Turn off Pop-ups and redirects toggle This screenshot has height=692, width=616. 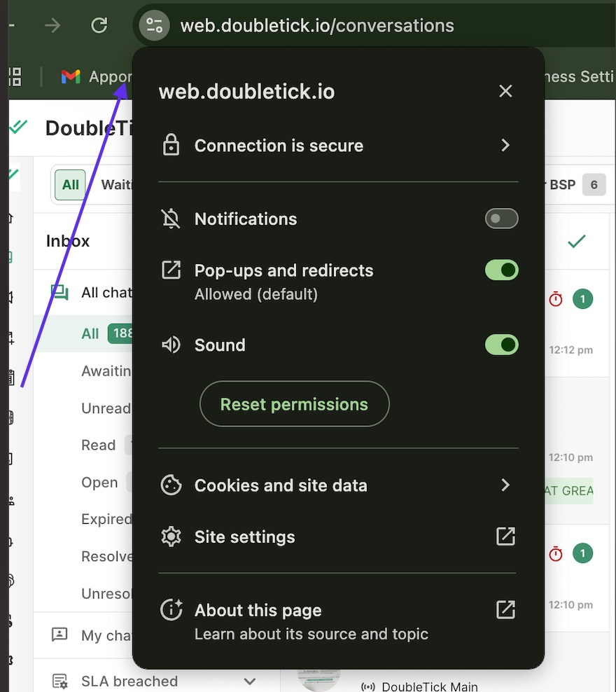click(501, 270)
